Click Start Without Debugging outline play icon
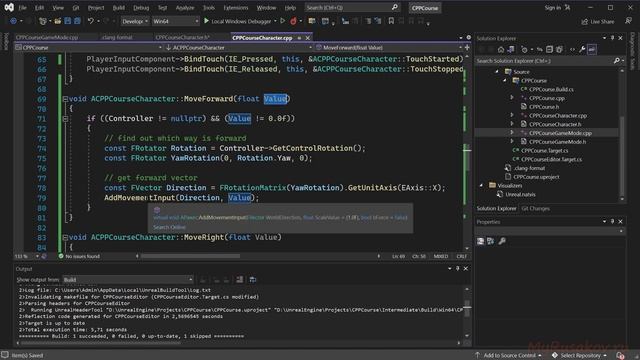The width and height of the screenshot is (640, 360). point(282,21)
